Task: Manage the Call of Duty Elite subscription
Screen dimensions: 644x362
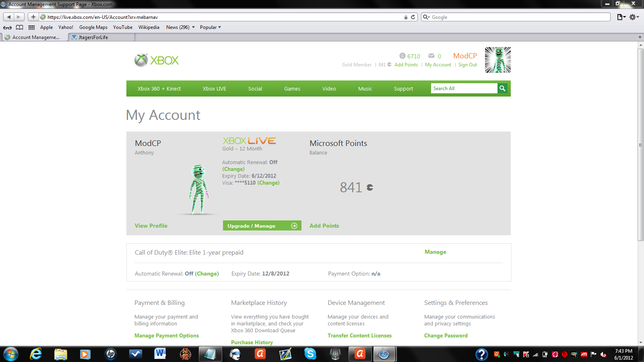Action: coord(435,252)
